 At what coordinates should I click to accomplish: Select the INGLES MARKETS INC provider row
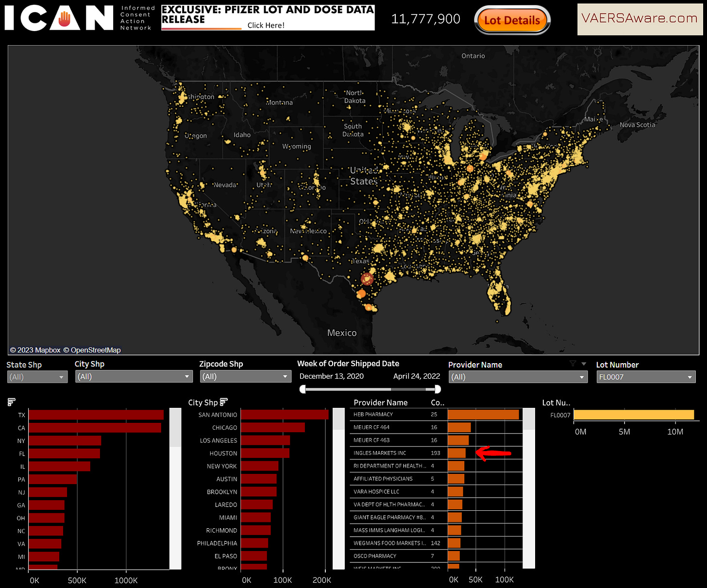pos(436,453)
